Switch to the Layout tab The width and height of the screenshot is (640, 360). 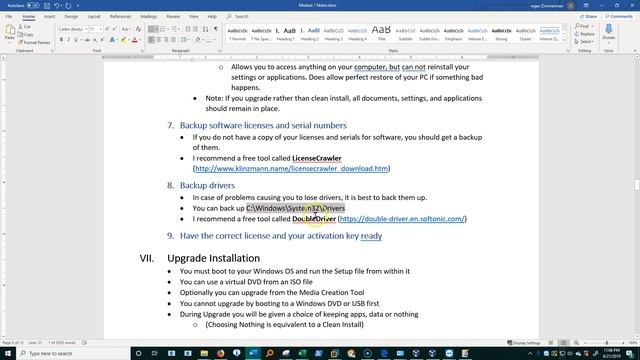(x=94, y=16)
